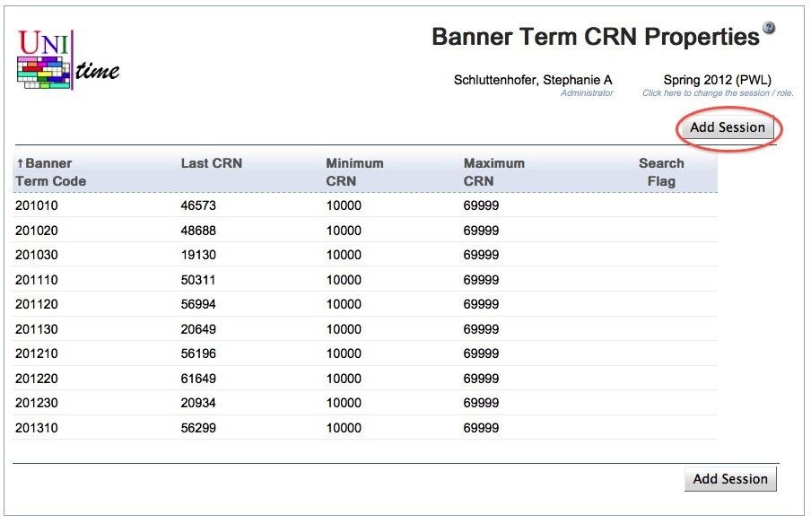Click Last CRN value 46573
The width and height of the screenshot is (811, 532).
[x=198, y=205]
